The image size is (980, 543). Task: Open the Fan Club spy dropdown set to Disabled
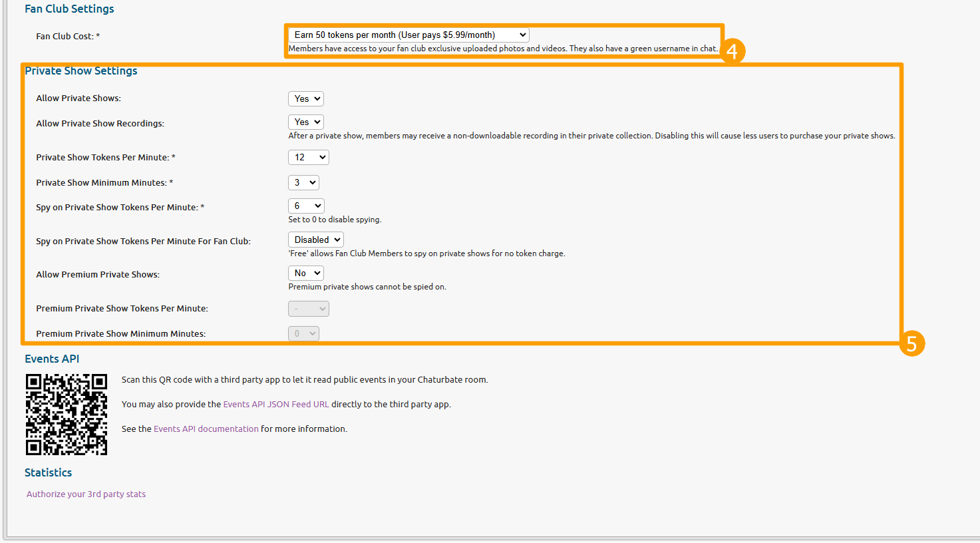coord(315,240)
